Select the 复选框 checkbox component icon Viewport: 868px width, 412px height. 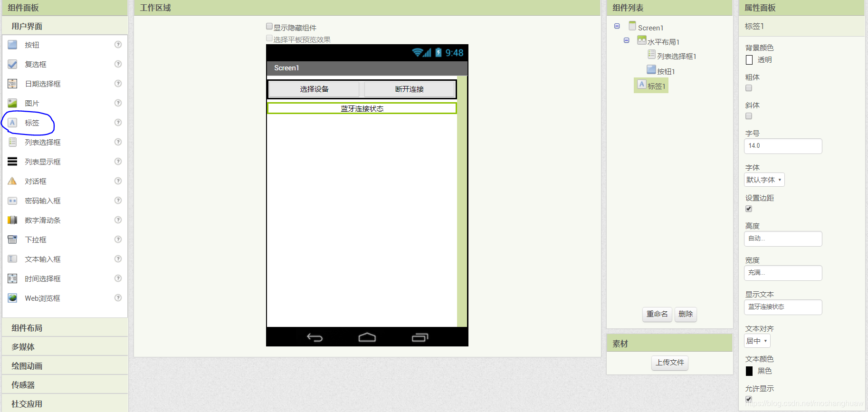click(12, 64)
